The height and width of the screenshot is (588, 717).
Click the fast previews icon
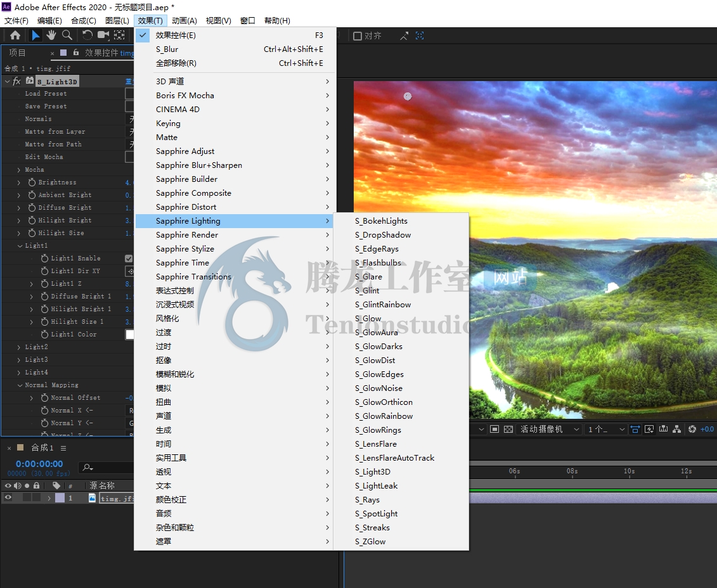tap(649, 429)
